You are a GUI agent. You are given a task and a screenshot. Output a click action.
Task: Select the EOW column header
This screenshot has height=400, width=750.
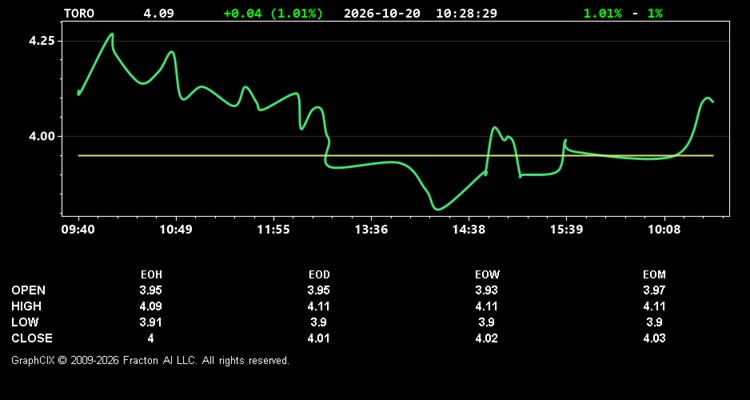point(487,275)
